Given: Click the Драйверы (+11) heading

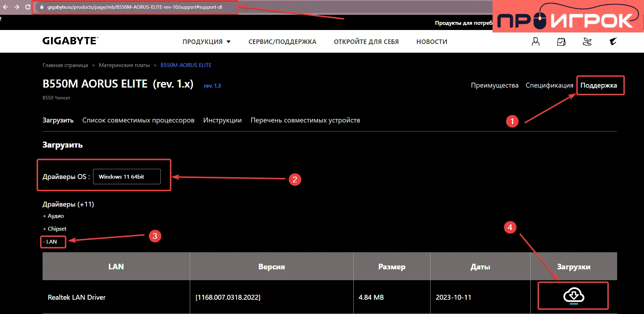Looking at the screenshot, I should tap(68, 204).
